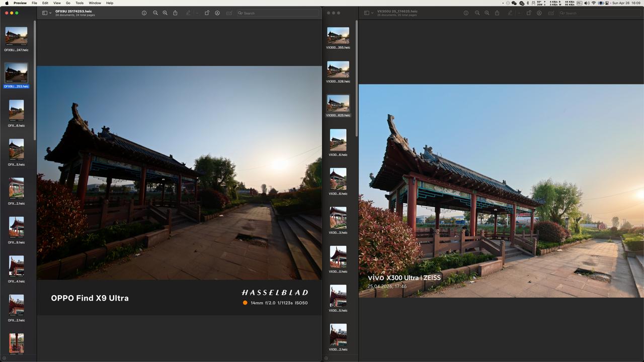644x362 pixels.
Task: Expand highlight options dropdown in VX300U window
Action: 518,13
